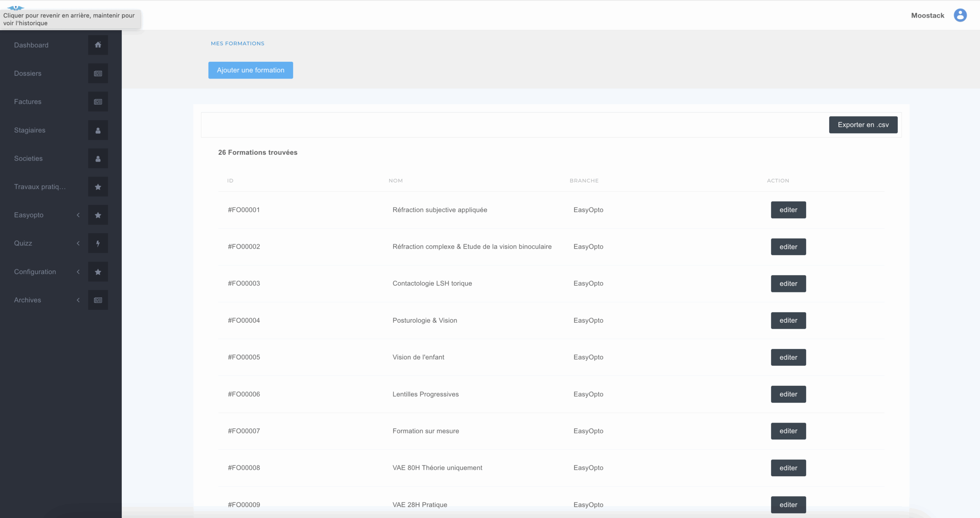Edit formation #FO00002 Réfraction complexe
This screenshot has width=980, height=518.
coord(788,247)
